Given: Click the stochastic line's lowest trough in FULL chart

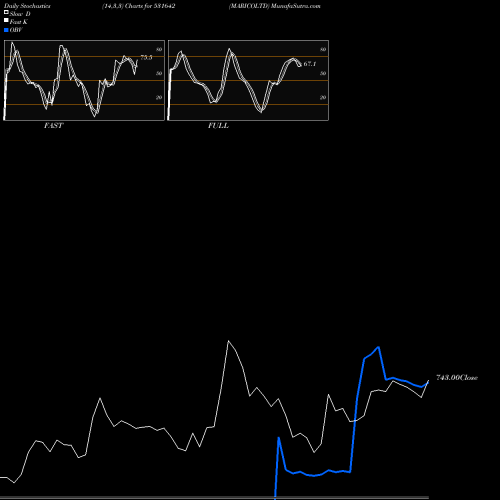Looking at the screenshot, I should click(261, 112).
